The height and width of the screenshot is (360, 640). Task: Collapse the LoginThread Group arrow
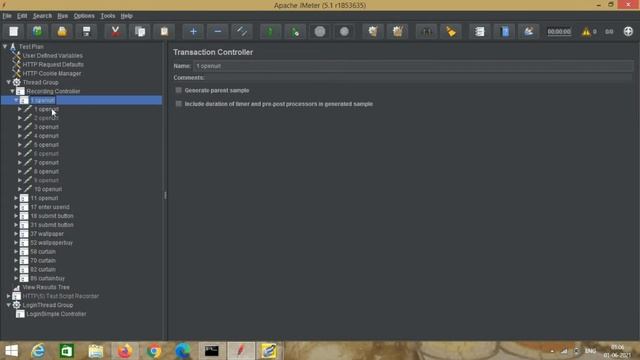(9, 305)
